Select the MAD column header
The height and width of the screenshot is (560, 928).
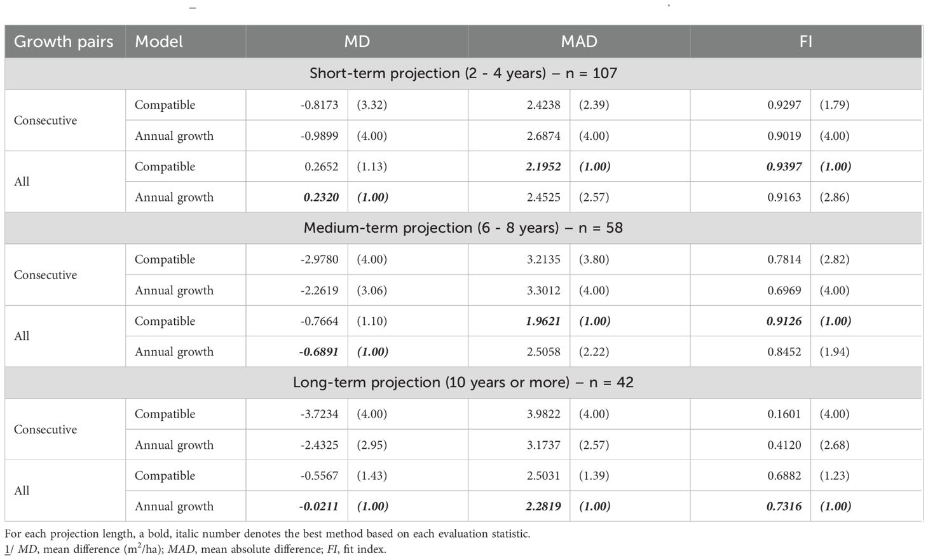[x=579, y=42]
